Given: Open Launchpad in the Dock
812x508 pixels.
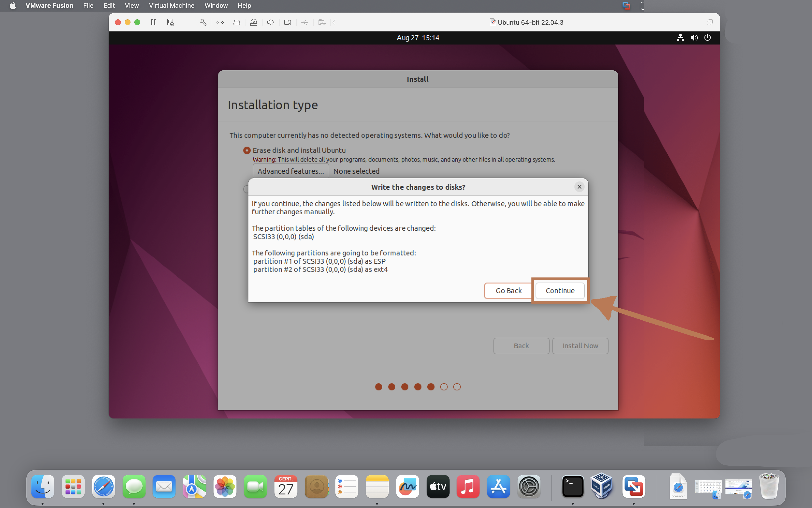Looking at the screenshot, I should click(x=73, y=486).
